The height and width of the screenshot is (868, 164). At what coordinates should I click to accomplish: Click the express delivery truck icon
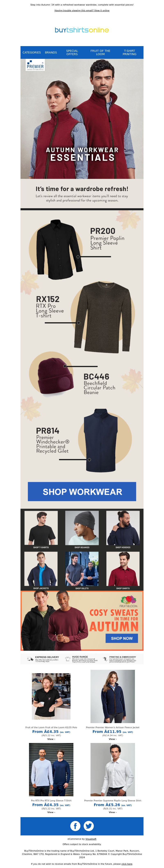point(30,659)
